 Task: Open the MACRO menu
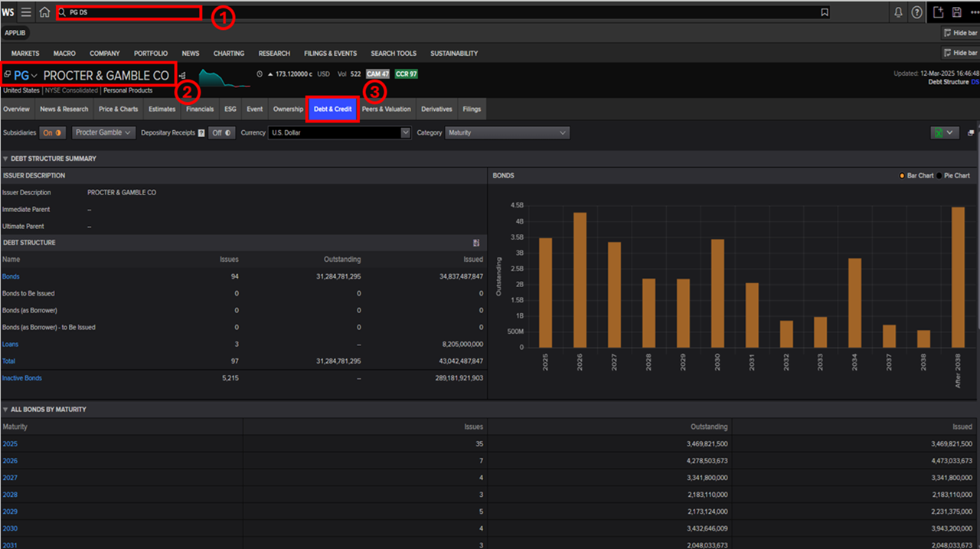click(x=64, y=54)
